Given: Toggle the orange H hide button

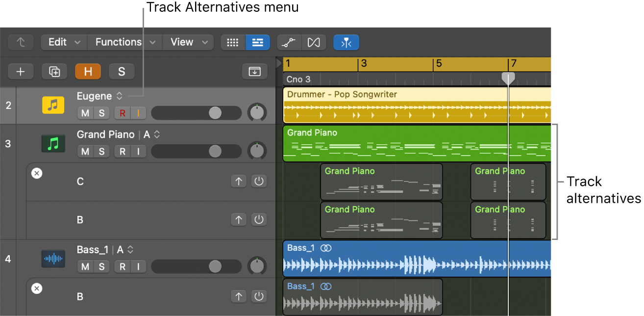Looking at the screenshot, I should point(88,72).
